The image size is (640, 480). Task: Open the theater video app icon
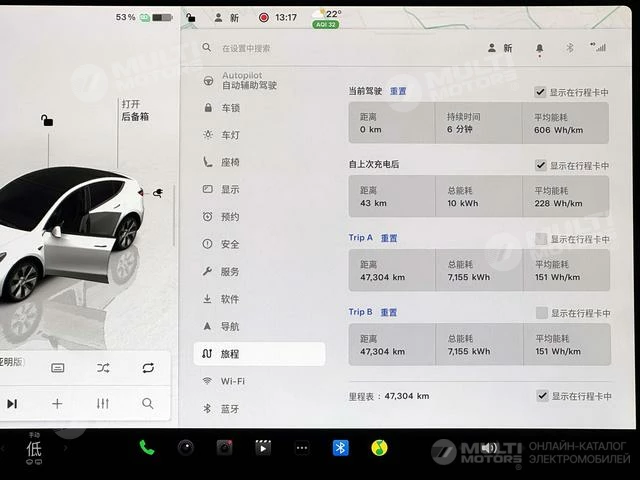[263, 448]
